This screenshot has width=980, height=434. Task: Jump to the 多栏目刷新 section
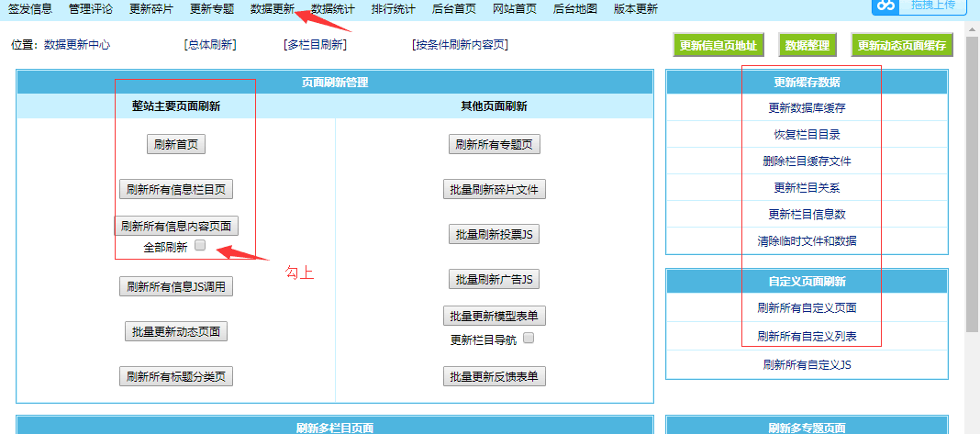315,45
